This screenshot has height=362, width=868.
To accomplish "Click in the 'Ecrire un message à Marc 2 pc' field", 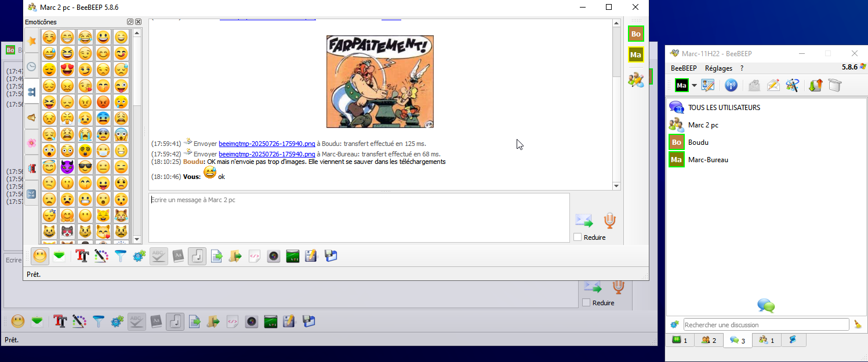I will point(359,218).
